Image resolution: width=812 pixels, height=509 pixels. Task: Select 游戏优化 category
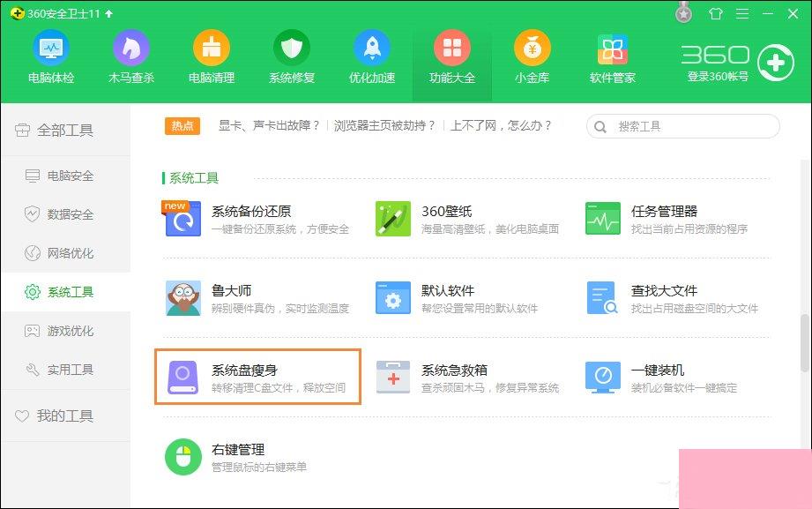pos(65,331)
